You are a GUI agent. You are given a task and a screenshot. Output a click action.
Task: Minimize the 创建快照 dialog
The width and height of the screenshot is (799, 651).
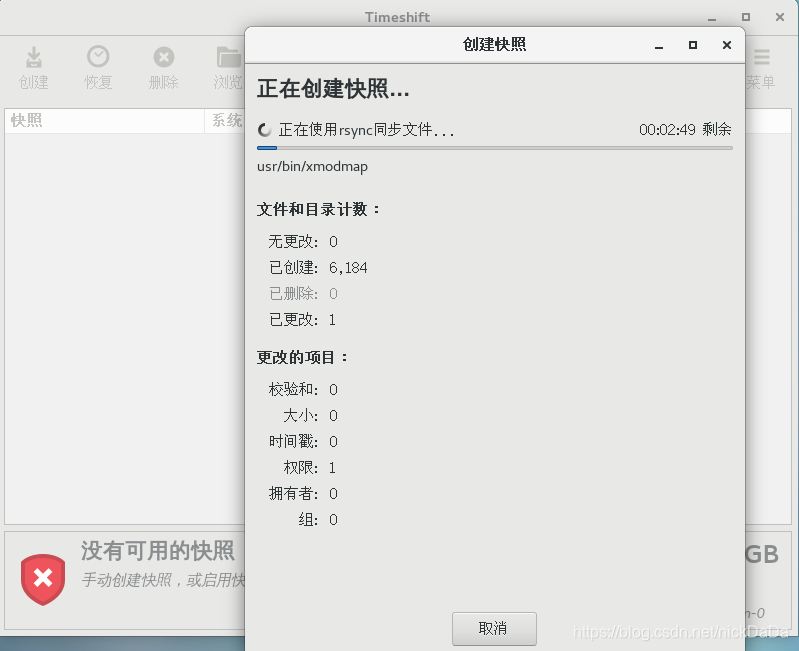pos(659,45)
